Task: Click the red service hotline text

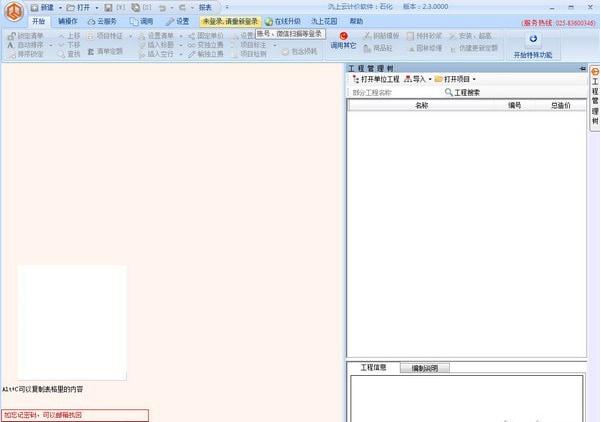Action: (x=559, y=23)
